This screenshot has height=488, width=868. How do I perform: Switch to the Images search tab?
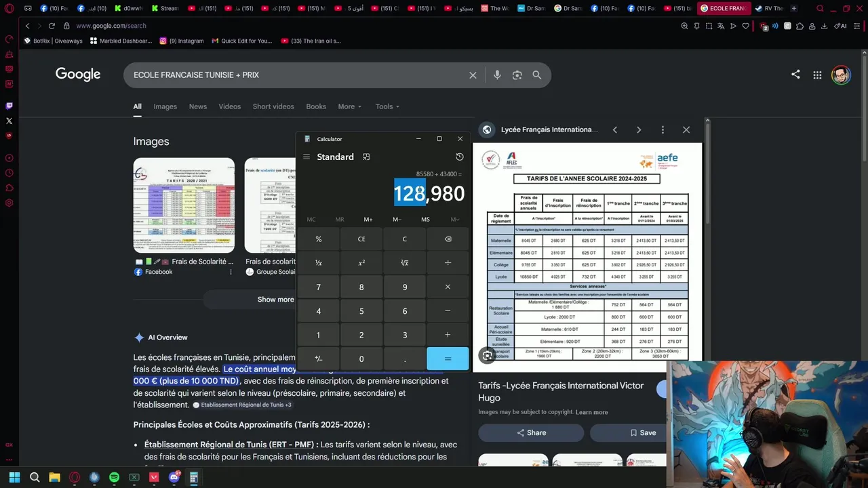click(165, 106)
